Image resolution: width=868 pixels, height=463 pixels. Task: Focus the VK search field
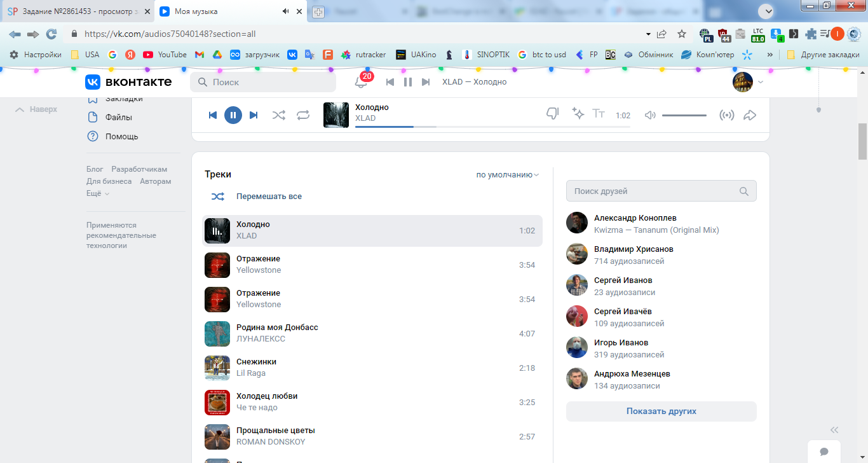(x=263, y=82)
